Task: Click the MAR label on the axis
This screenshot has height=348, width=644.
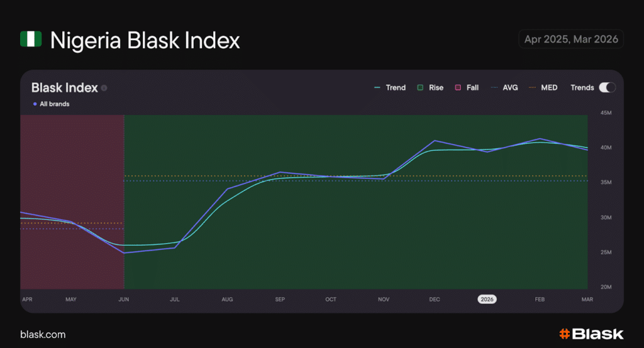Action: [x=587, y=299]
